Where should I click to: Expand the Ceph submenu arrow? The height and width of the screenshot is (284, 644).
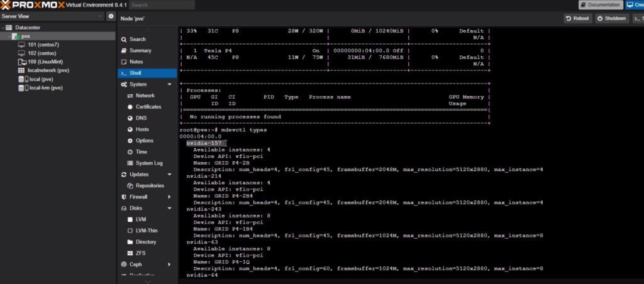[169, 265]
